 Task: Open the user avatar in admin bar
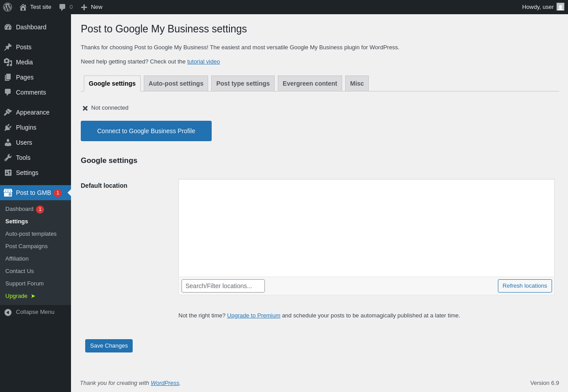[560, 7]
